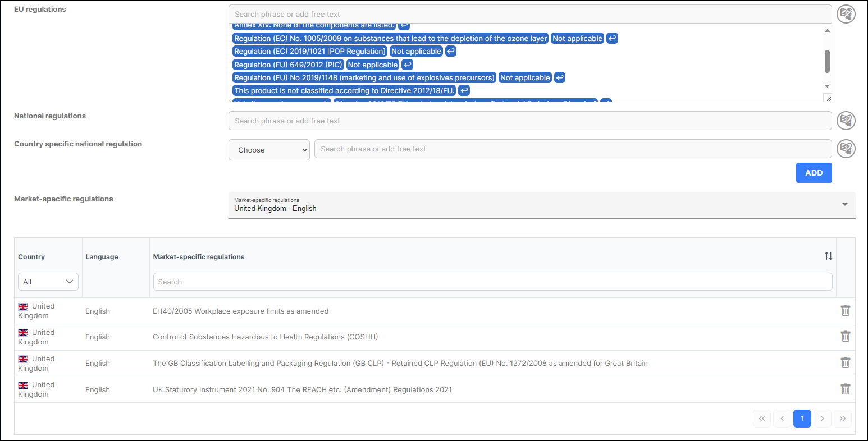This screenshot has height=441, width=868.
Task: Go to last page of table
Action: (843, 419)
